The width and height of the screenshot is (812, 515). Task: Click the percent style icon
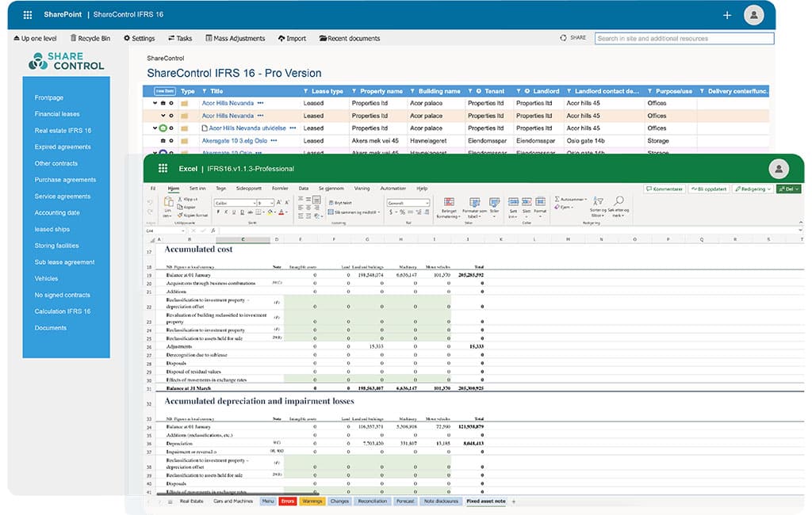pos(402,212)
